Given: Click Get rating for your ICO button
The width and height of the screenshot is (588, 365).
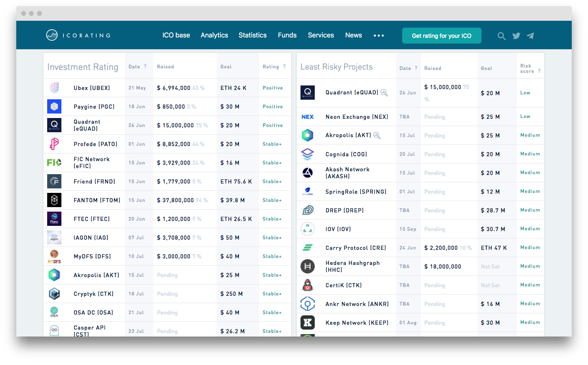Looking at the screenshot, I should 442,35.
